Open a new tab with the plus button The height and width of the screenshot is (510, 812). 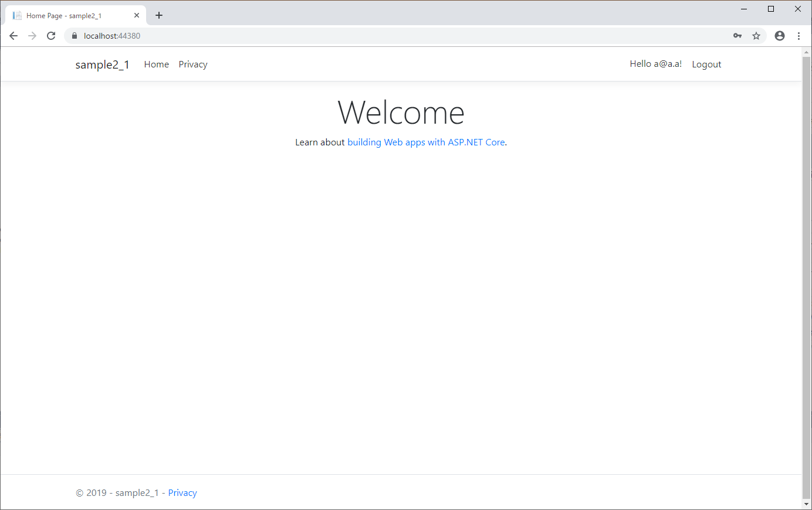(159, 15)
